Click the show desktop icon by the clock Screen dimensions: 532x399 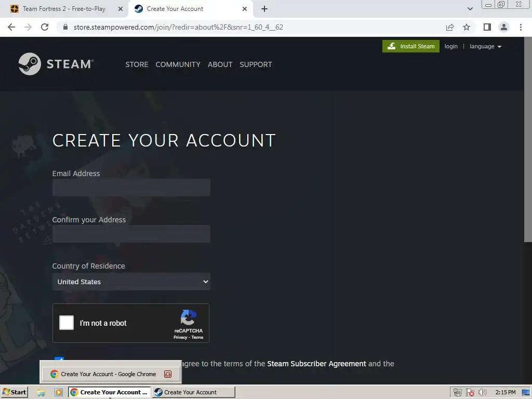pyautogui.click(x=526, y=392)
